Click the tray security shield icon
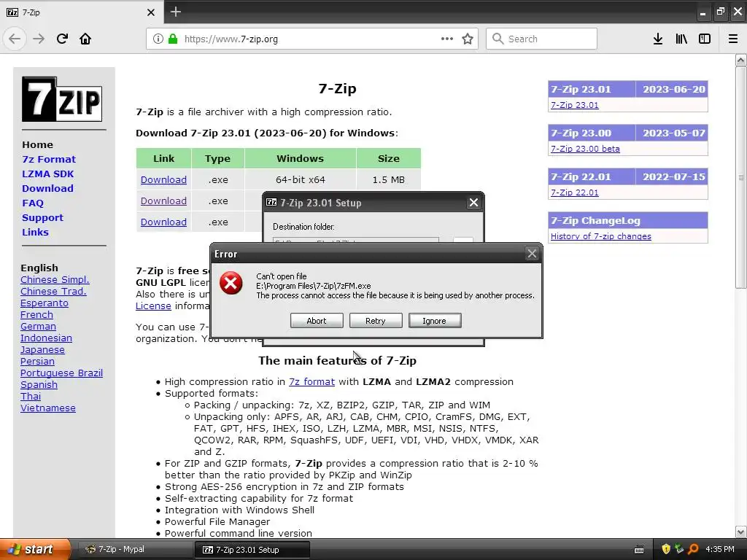 click(666, 549)
